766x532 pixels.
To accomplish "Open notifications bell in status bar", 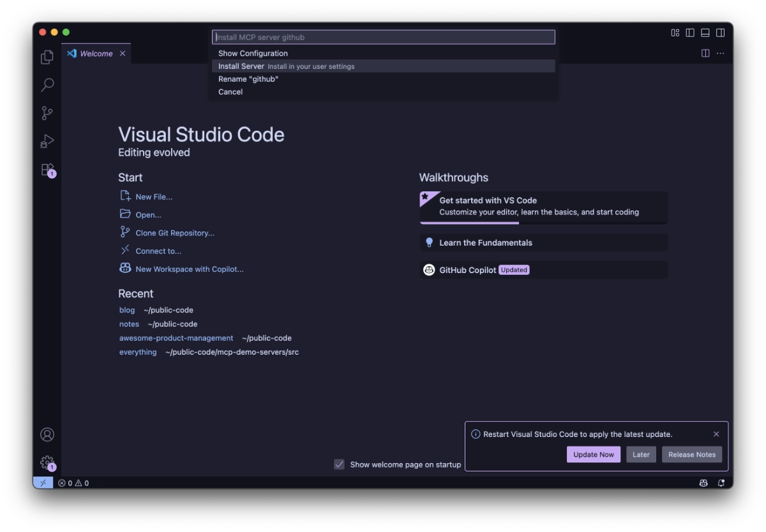I will [x=721, y=483].
